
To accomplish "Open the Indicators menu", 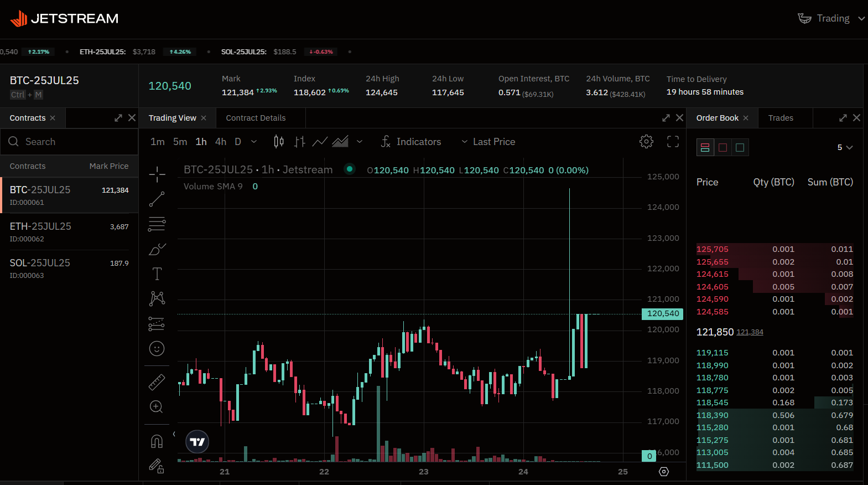I will click(411, 142).
